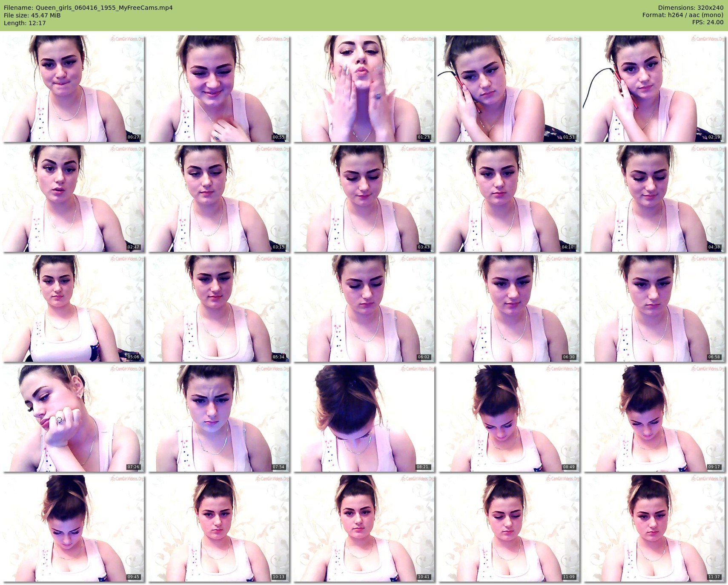
Task: Open the thumbnail timestamped 03:43
Action: pos(364,199)
